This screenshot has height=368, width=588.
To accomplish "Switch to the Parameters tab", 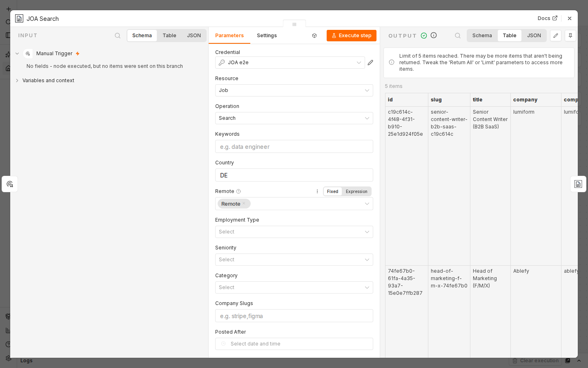I will point(229,36).
